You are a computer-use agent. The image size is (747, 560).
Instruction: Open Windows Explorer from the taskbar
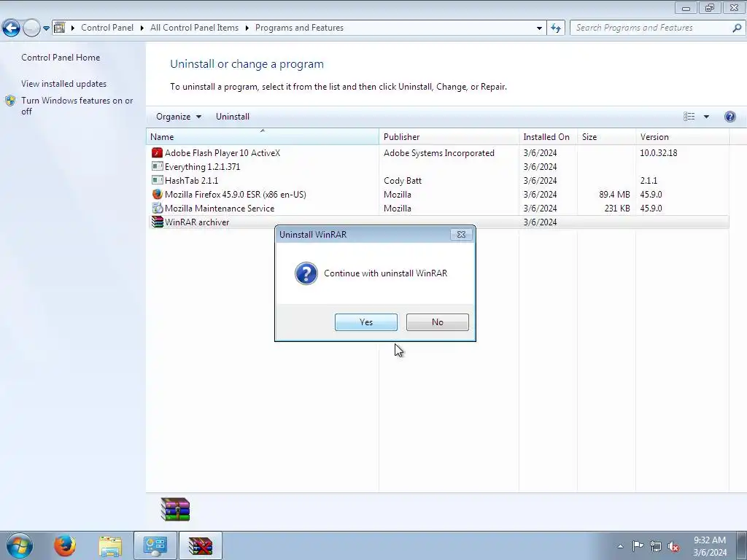click(x=110, y=545)
